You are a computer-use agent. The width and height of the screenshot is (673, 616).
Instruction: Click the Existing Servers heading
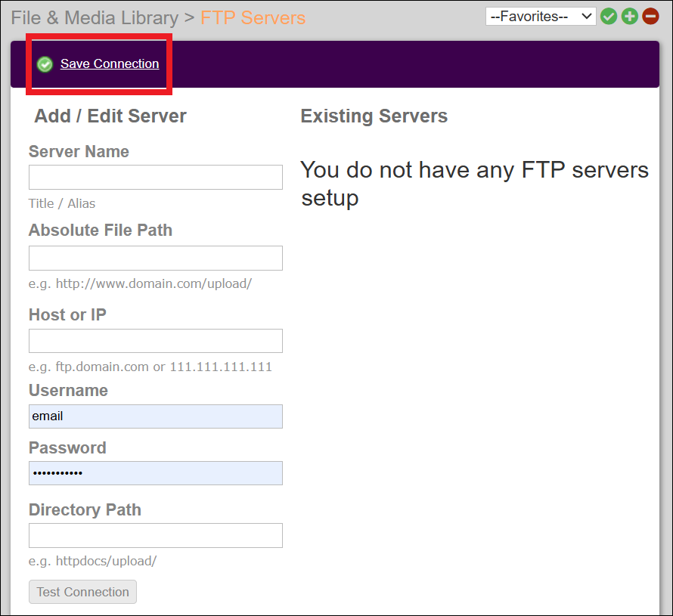point(374,116)
